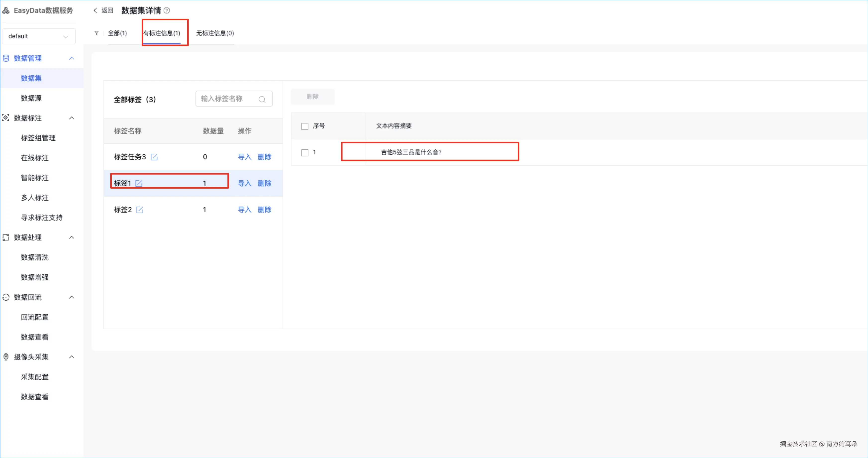Screen dimensions: 868x458
Task: Switch to the 无标注信息(0) tab
Action: point(215,33)
